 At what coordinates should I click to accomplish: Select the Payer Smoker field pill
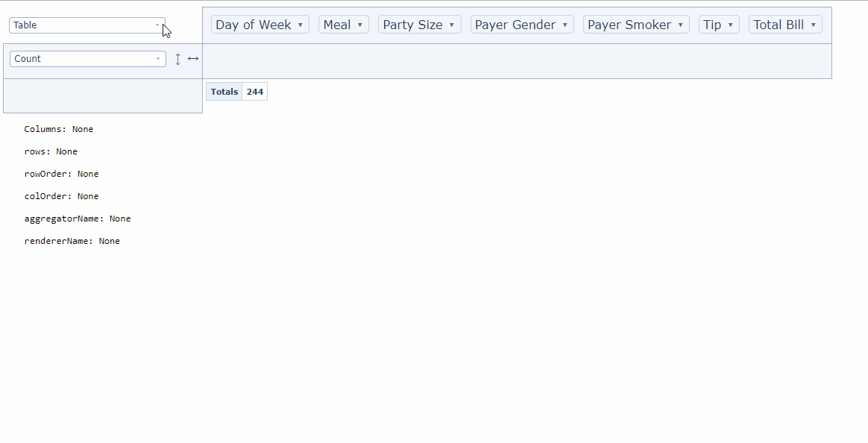[x=630, y=24]
